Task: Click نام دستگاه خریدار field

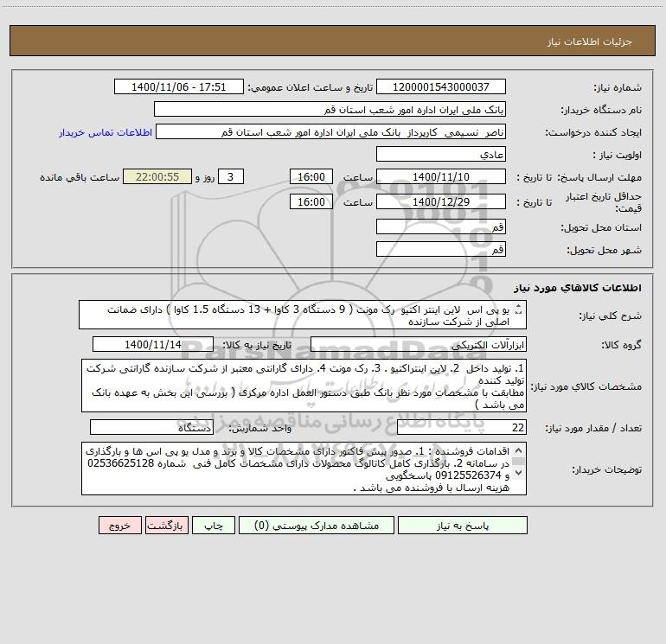Action: (x=330, y=109)
